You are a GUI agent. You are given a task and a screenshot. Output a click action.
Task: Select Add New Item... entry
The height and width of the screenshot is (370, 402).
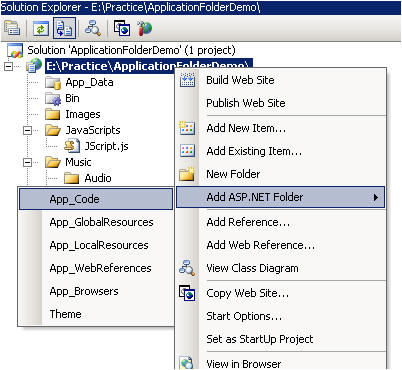281,128
